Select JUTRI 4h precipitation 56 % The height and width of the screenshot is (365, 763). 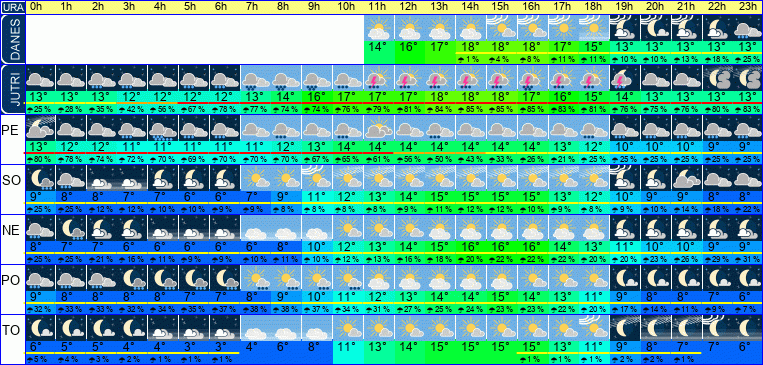[x=163, y=109]
